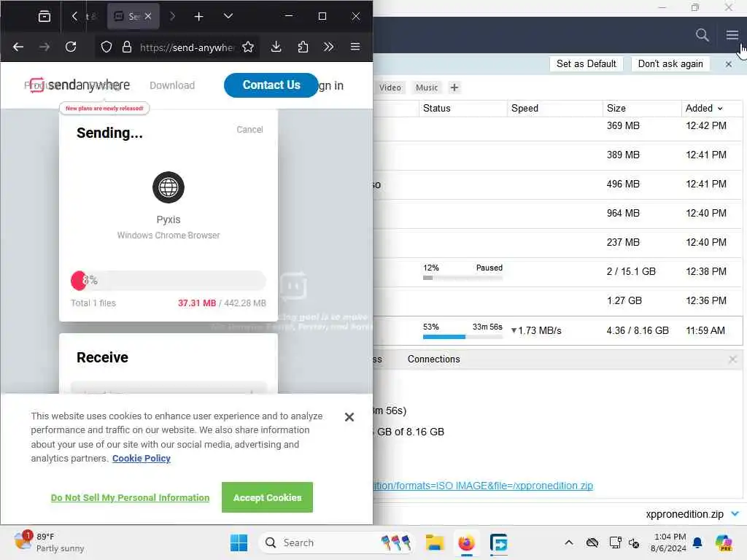Select the paused 15.1 GB download
747x560 pixels.
tap(557, 272)
